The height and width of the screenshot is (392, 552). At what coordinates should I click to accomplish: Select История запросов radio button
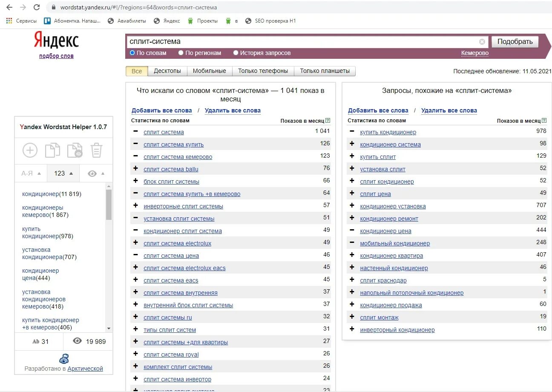point(236,53)
